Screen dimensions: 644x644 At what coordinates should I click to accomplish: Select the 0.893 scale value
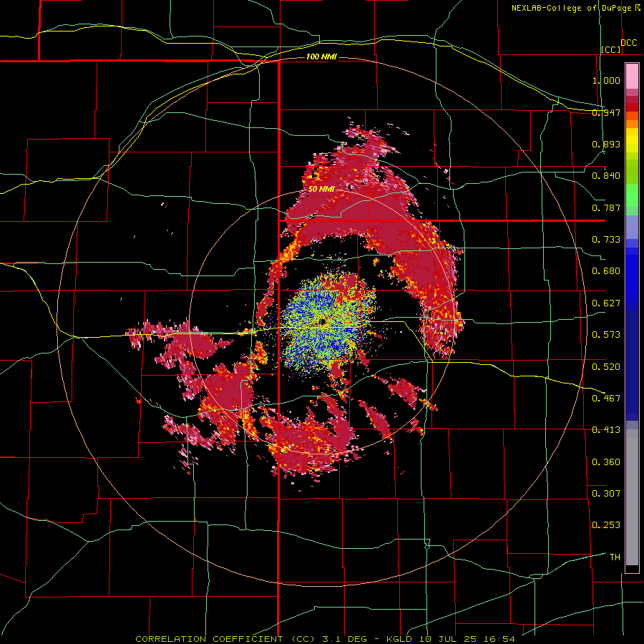[x=606, y=144]
